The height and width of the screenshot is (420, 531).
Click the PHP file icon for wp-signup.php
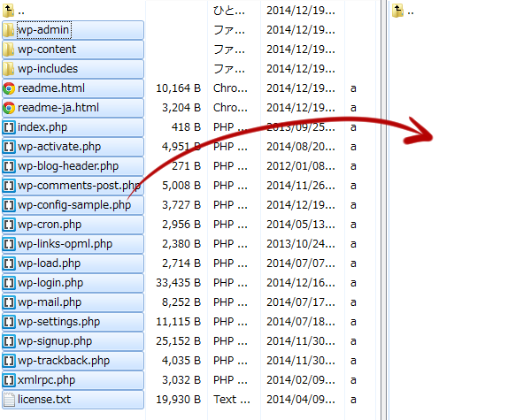9,341
